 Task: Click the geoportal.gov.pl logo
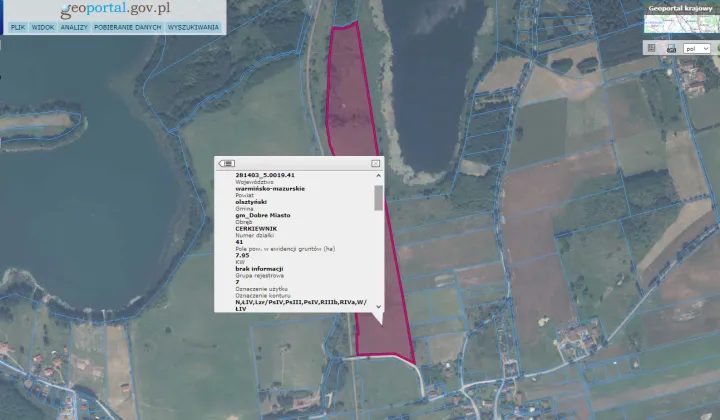pos(115,9)
